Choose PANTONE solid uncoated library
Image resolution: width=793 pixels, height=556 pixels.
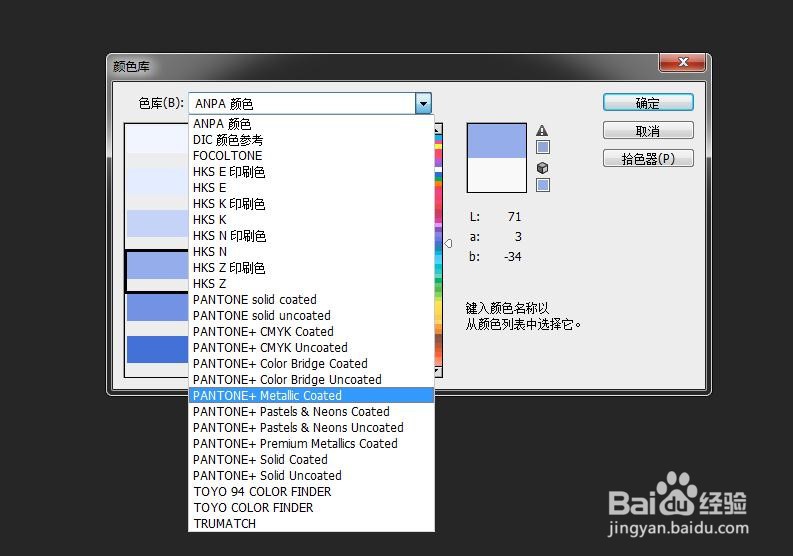tap(311, 316)
